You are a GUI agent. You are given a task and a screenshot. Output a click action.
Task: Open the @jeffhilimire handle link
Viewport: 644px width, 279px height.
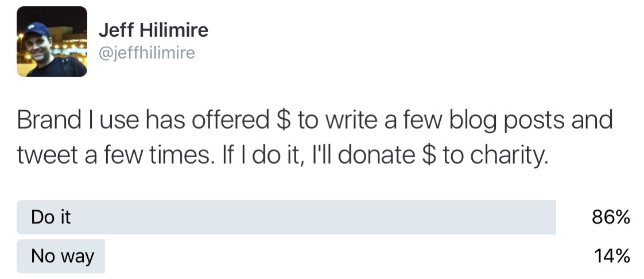[146, 53]
